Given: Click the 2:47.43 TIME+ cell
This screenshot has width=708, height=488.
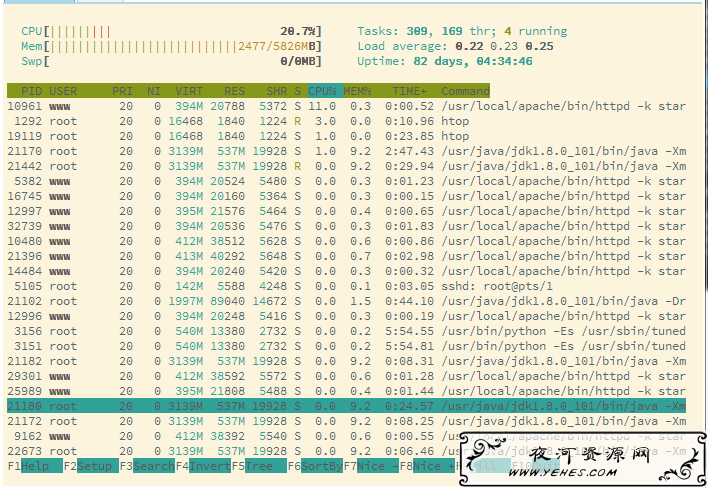Looking at the screenshot, I should 409,151.
